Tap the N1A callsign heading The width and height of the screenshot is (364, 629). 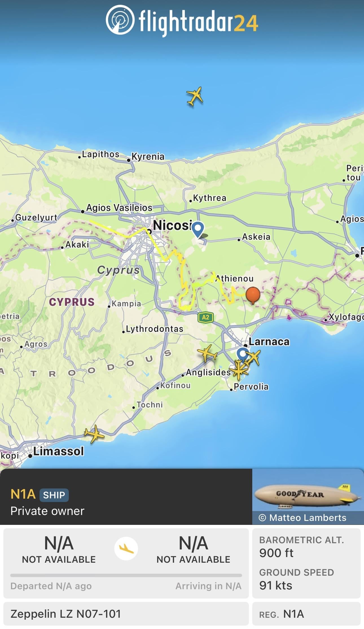(x=23, y=494)
